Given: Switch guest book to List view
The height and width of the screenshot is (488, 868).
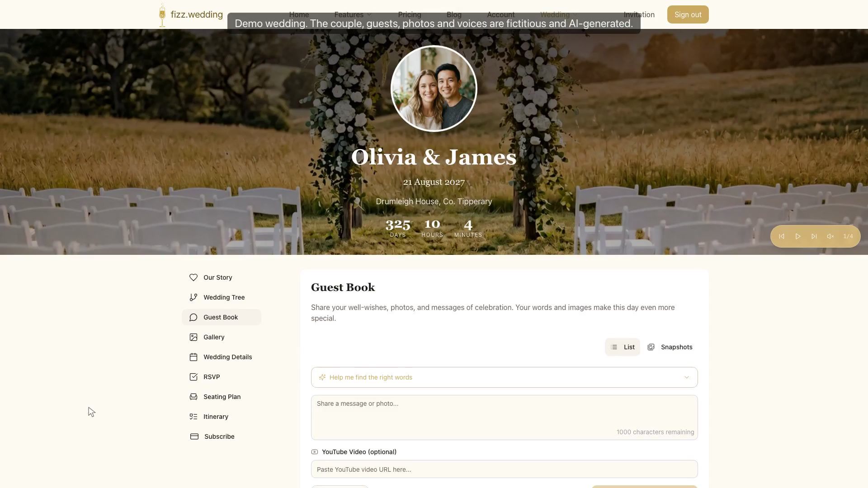Looking at the screenshot, I should point(623,347).
